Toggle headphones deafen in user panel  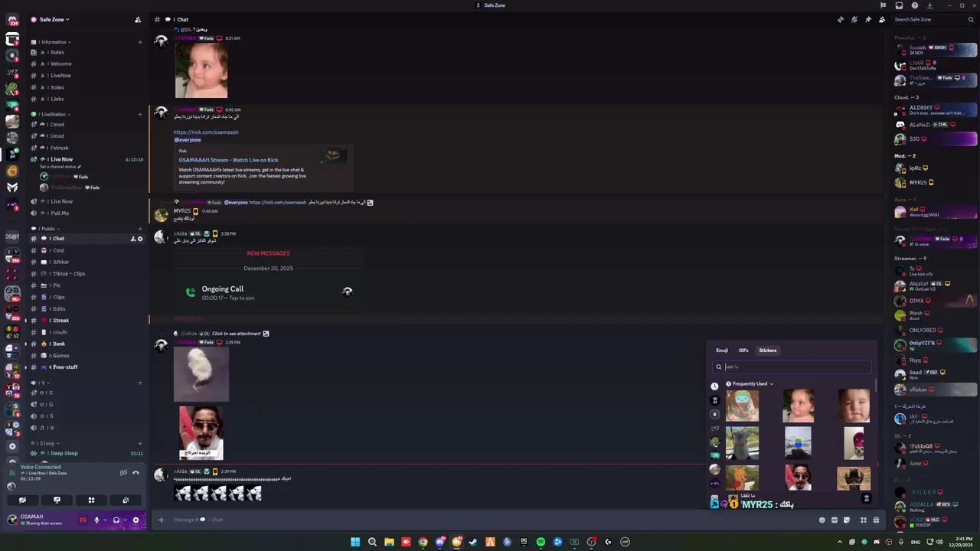point(116,520)
